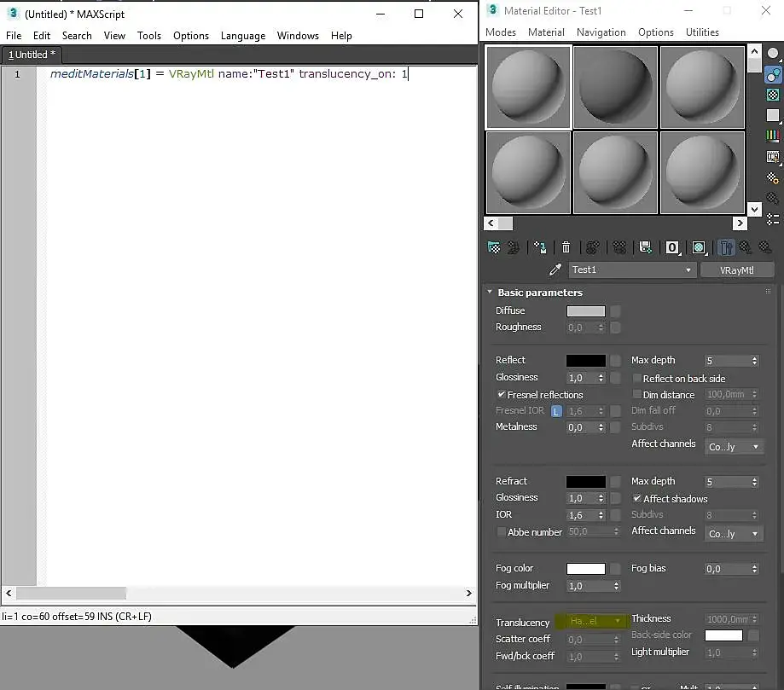This screenshot has height=690, width=784.
Task: Click sample slots scroll right arrow
Action: [x=740, y=223]
